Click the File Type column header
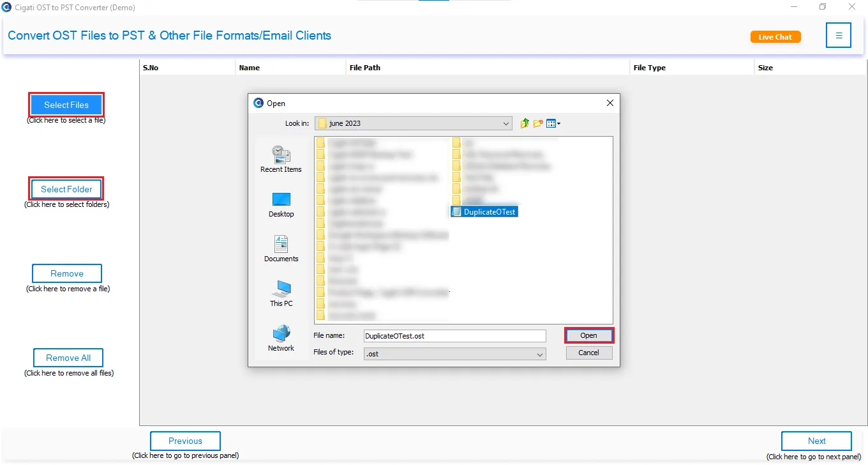Image resolution: width=868 pixels, height=465 pixels. [692, 68]
